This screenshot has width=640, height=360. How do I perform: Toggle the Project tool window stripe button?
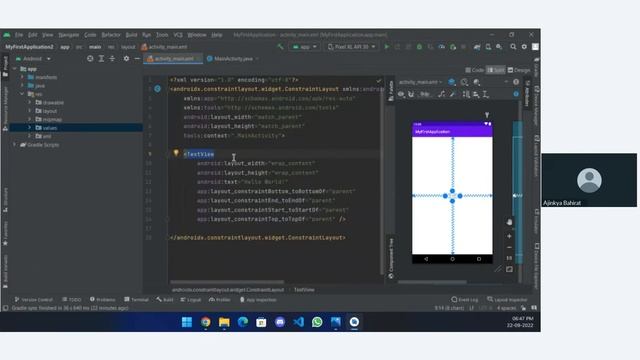(5, 66)
